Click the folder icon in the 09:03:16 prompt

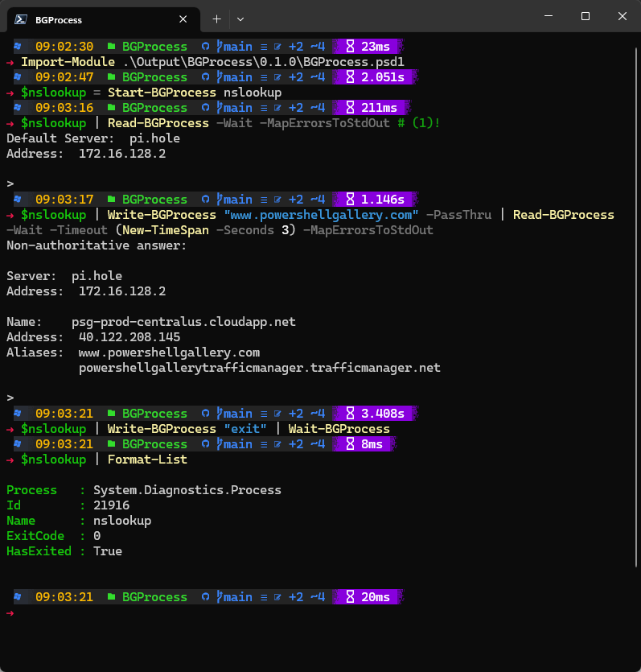click(111, 107)
